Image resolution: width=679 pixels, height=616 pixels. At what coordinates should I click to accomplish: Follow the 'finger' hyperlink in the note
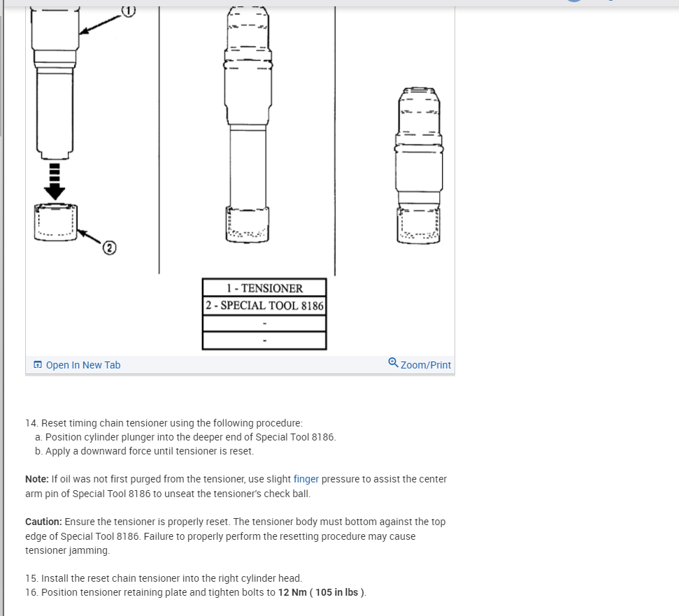coord(306,479)
